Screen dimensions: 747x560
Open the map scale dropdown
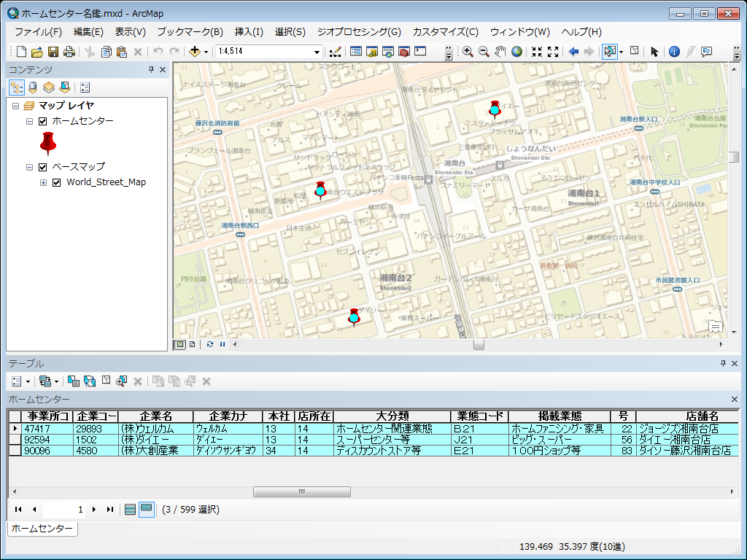pos(317,52)
